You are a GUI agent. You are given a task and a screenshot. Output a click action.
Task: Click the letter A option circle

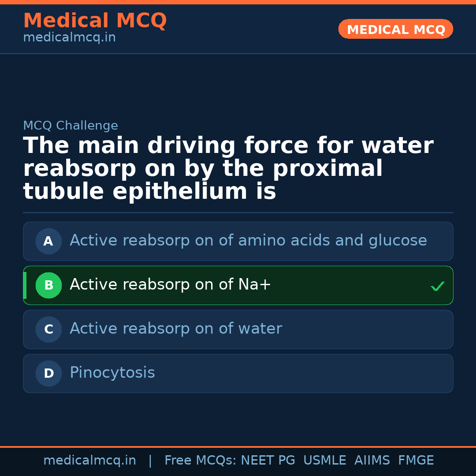pyautogui.click(x=48, y=241)
